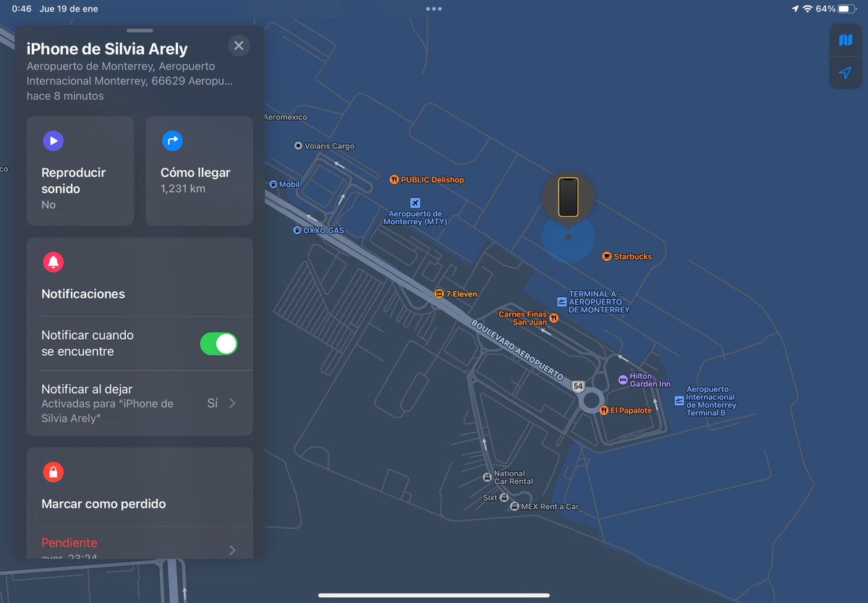
Task: Tap the 0:46 clock in status bar
Action: coord(22,9)
